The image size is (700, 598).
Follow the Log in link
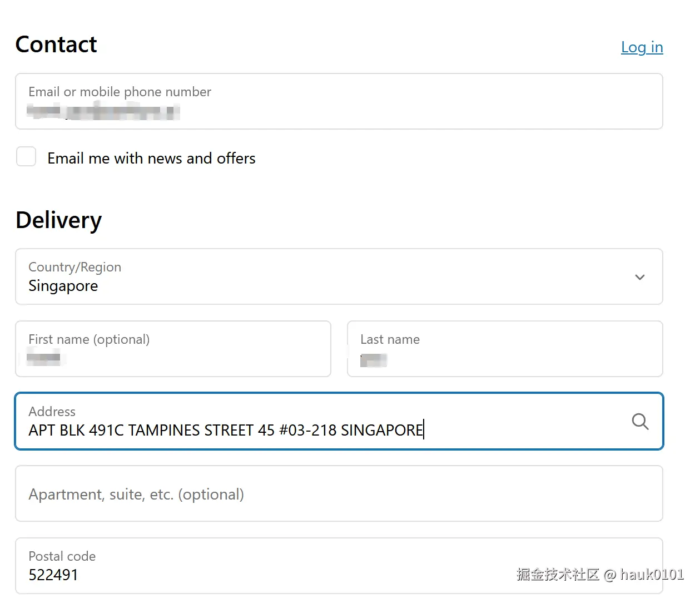tap(642, 47)
